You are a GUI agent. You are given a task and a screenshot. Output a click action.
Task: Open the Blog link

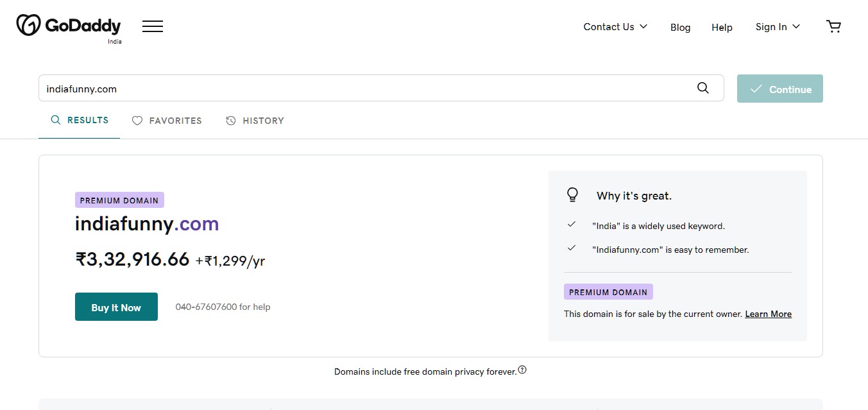tap(680, 27)
